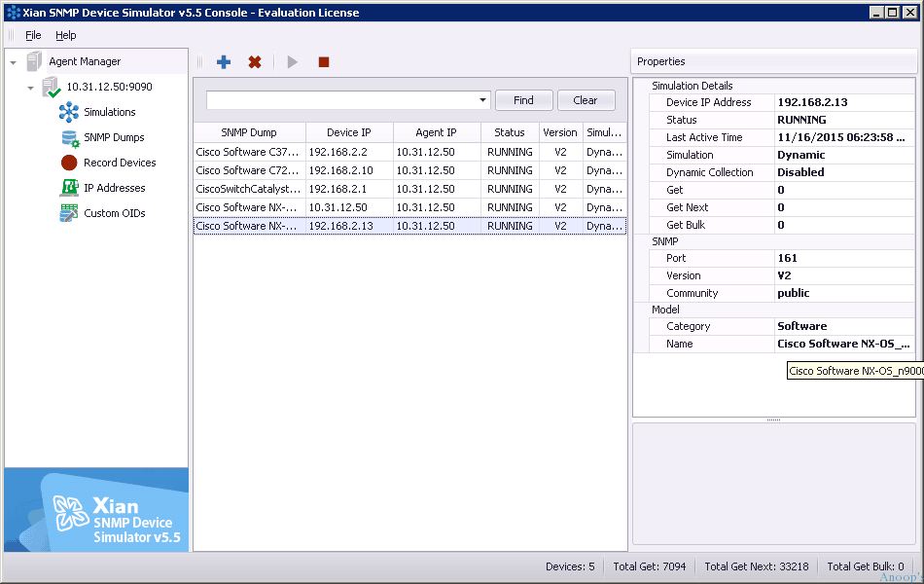Click Total Get Next: 33218 in status bar
The width and height of the screenshot is (924, 584).
[757, 566]
